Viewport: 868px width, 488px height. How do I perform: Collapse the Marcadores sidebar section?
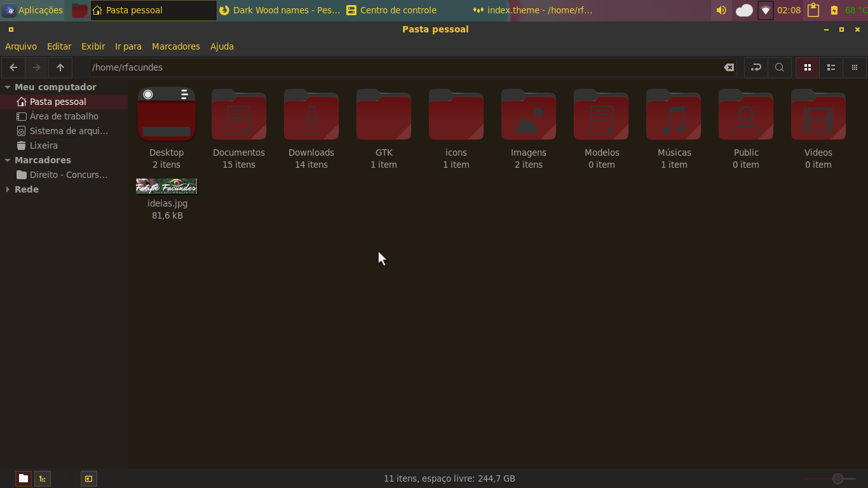(8, 160)
